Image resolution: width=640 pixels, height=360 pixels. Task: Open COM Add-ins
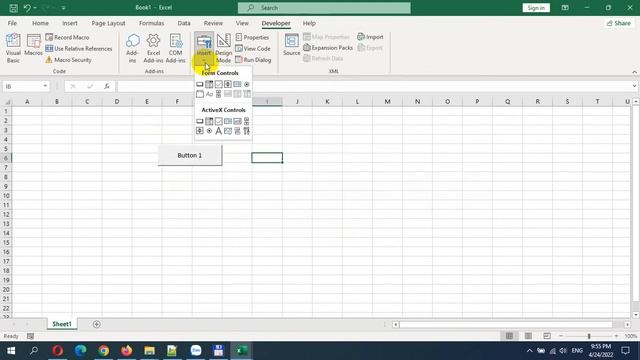tap(176, 48)
